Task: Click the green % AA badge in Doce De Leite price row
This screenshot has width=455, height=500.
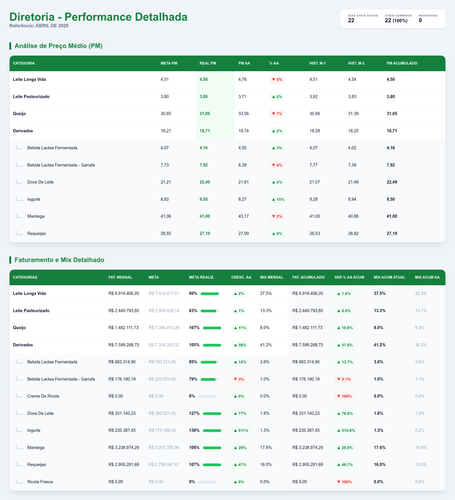Action: (x=277, y=182)
